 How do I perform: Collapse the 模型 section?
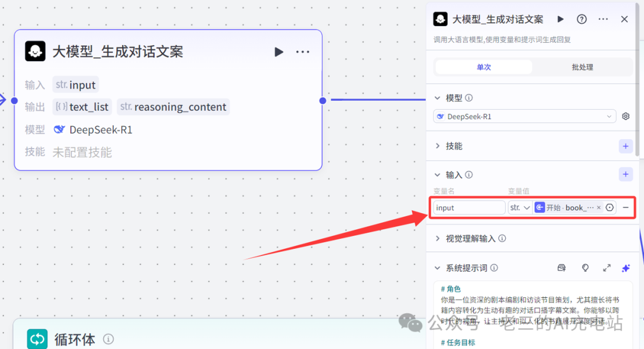tap(438, 98)
